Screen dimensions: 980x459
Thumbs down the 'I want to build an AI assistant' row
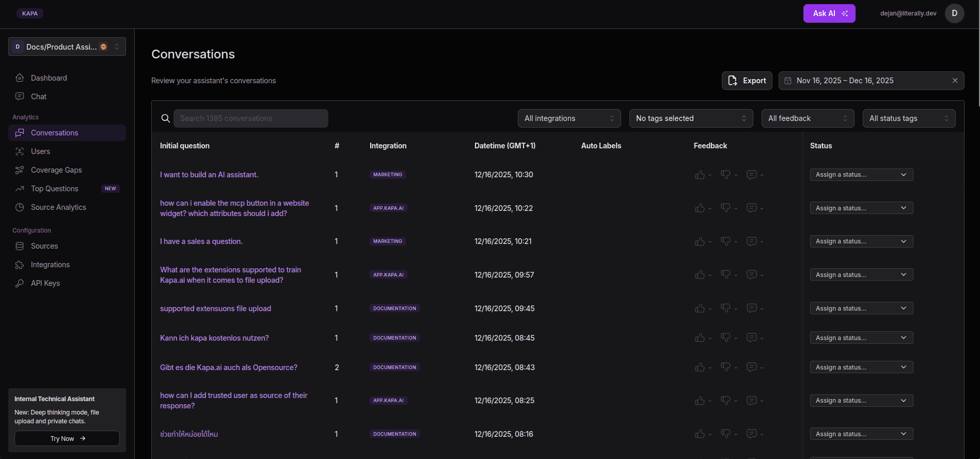coord(725,175)
